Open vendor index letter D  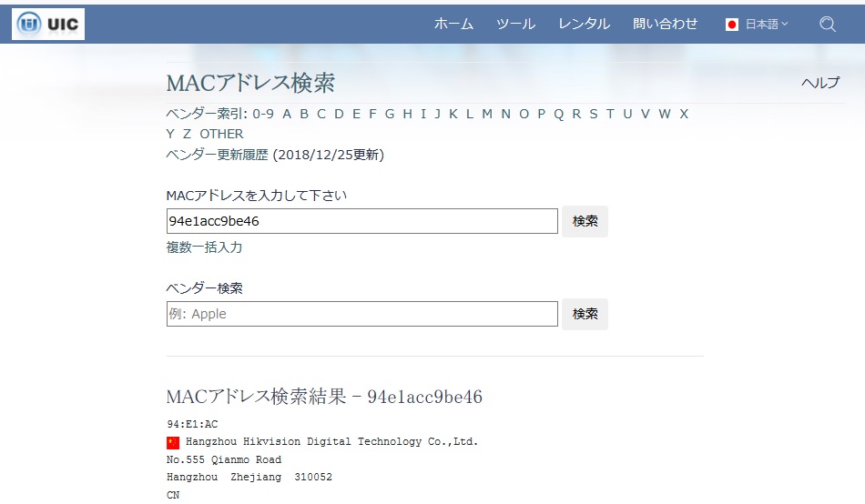(x=340, y=114)
